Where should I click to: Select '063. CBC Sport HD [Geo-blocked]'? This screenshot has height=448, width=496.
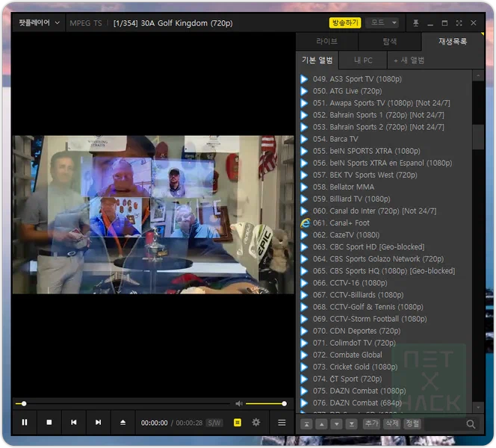pyautogui.click(x=368, y=247)
